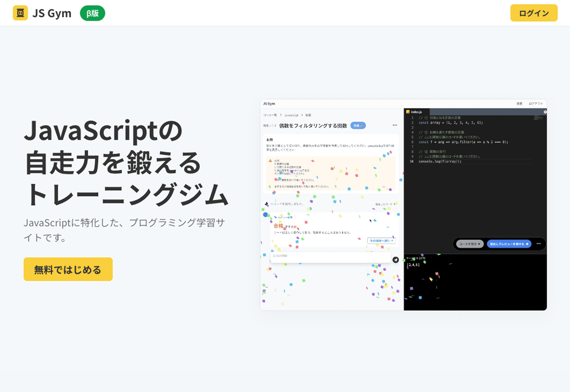Click the next problem arrow button in preview

381,241
